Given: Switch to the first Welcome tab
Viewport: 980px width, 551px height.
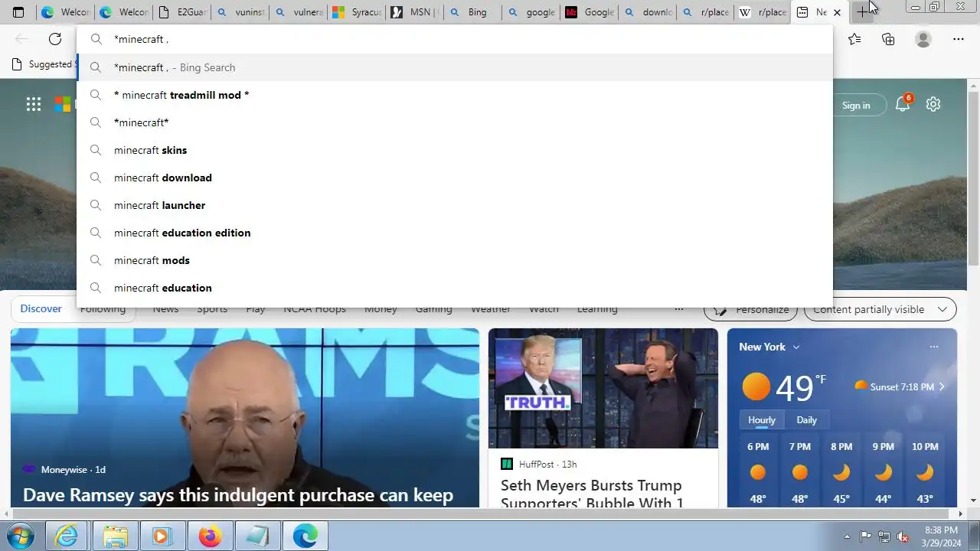Looking at the screenshot, I should pos(65,12).
